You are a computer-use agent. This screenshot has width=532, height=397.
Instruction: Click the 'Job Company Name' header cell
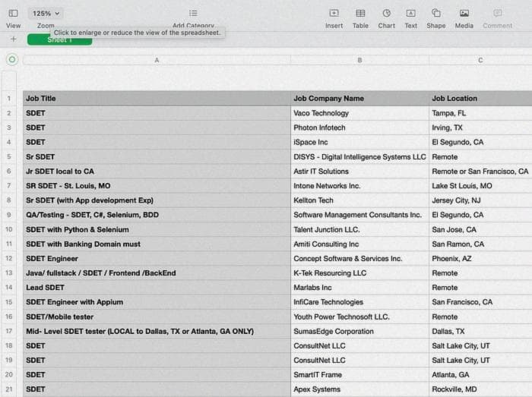point(359,99)
